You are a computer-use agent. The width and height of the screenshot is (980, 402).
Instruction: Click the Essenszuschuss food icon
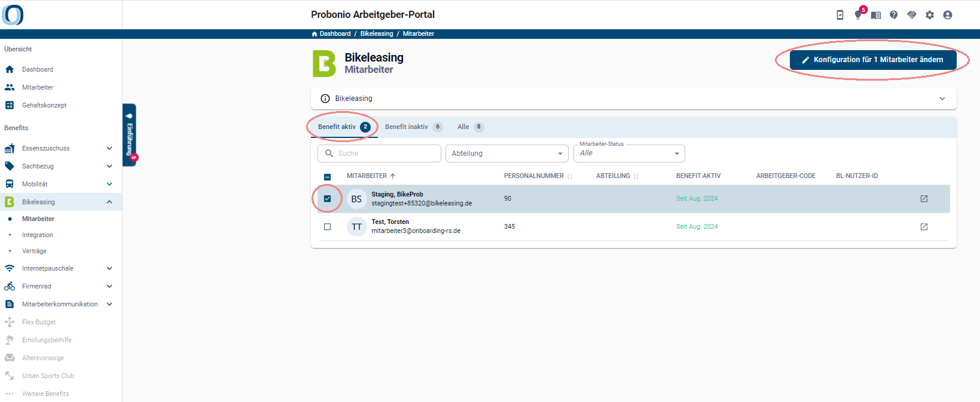click(x=10, y=148)
